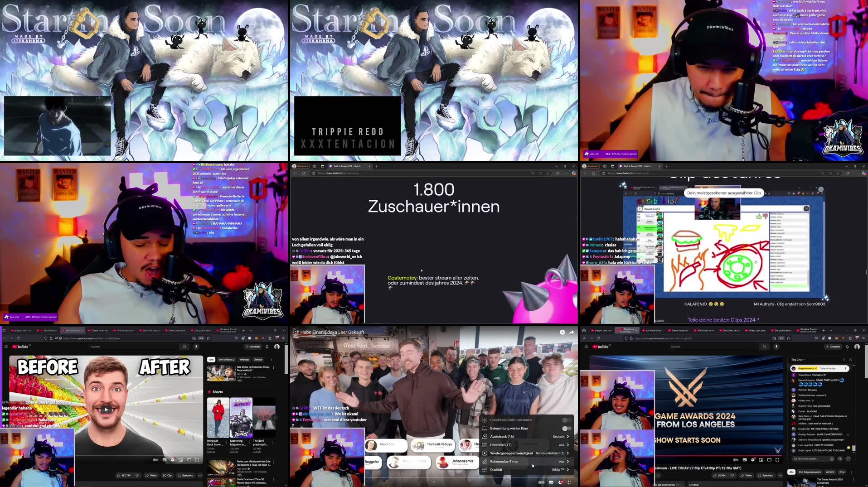Bookmark page with star in BEFORE/AFTER browser

point(208,338)
